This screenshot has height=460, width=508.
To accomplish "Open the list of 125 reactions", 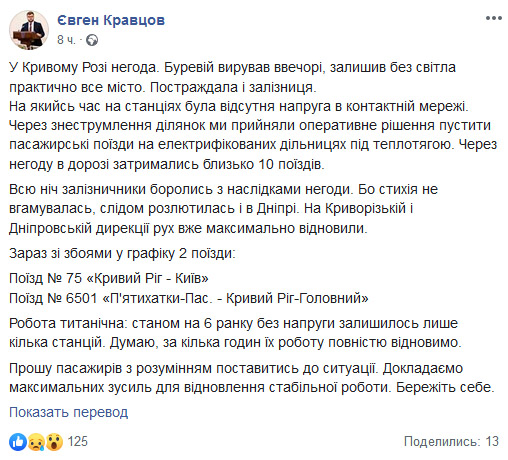I will coord(78,441).
